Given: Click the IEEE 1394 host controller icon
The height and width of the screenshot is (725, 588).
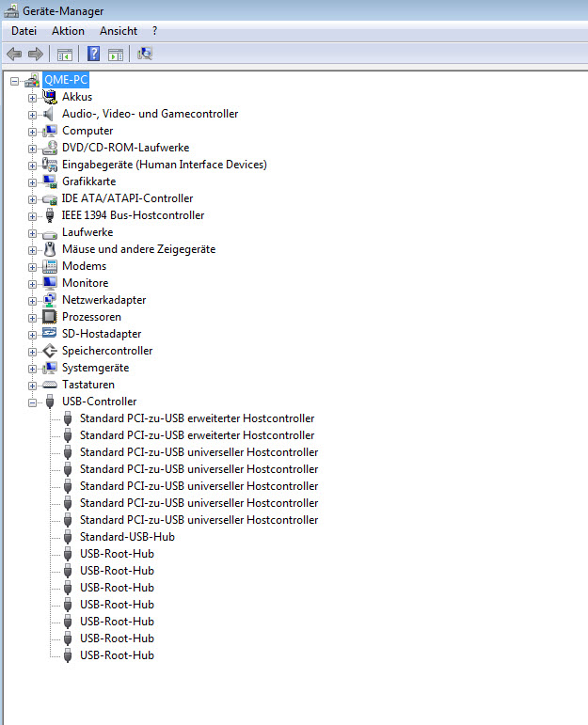Looking at the screenshot, I should click(x=50, y=215).
